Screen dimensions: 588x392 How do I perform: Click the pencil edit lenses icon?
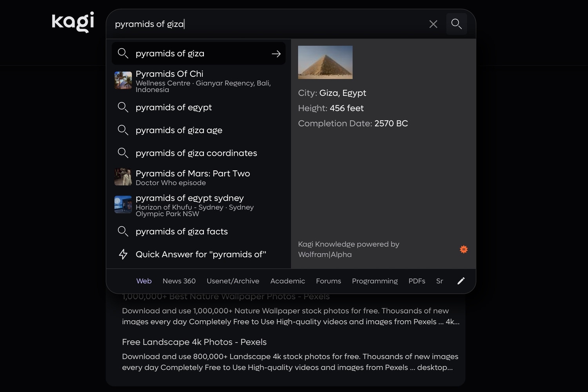461,281
